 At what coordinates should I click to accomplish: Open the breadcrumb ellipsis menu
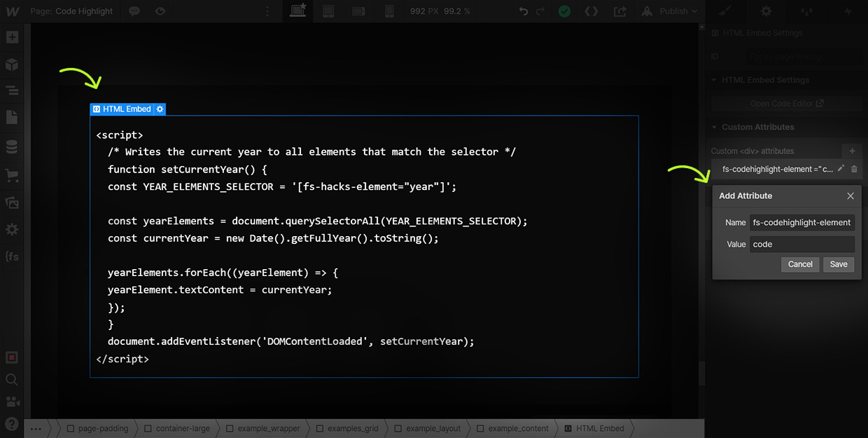pos(36,428)
